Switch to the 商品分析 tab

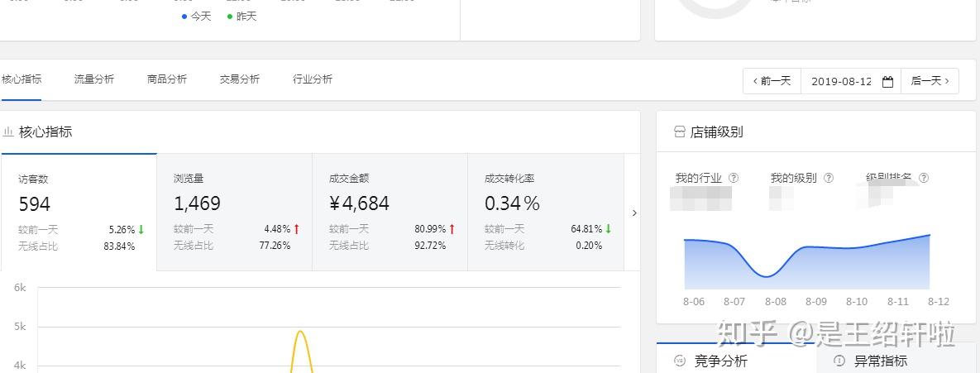(x=167, y=79)
